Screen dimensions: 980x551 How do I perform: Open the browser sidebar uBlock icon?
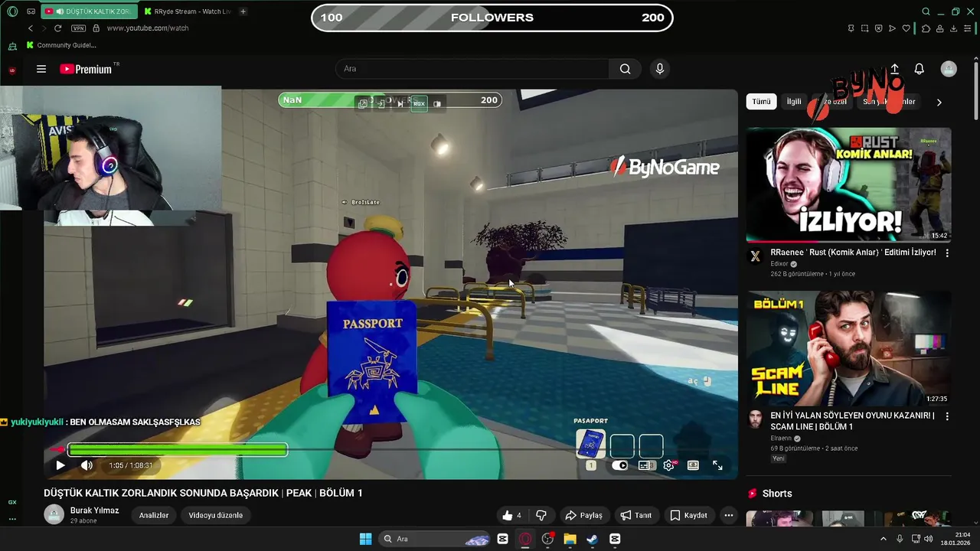pos(12,70)
